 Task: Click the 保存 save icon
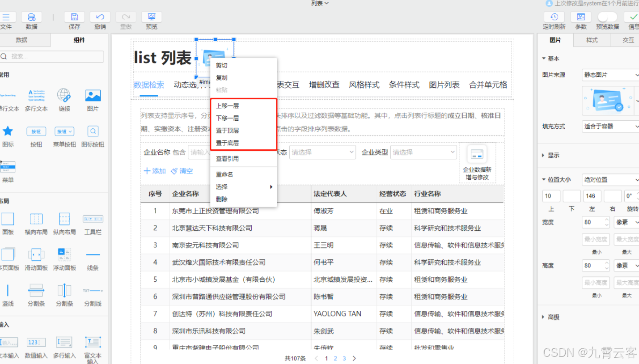point(74,17)
